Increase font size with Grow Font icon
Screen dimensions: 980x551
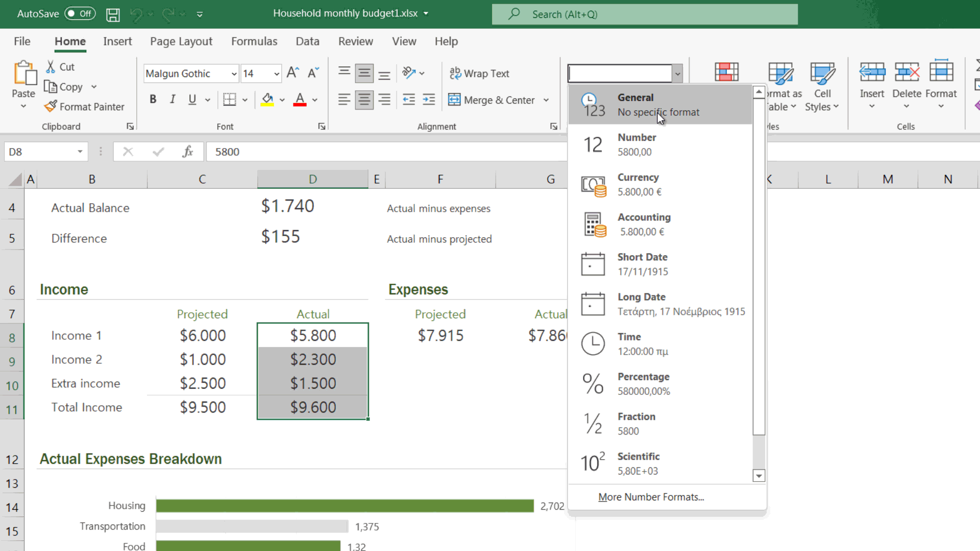(292, 72)
